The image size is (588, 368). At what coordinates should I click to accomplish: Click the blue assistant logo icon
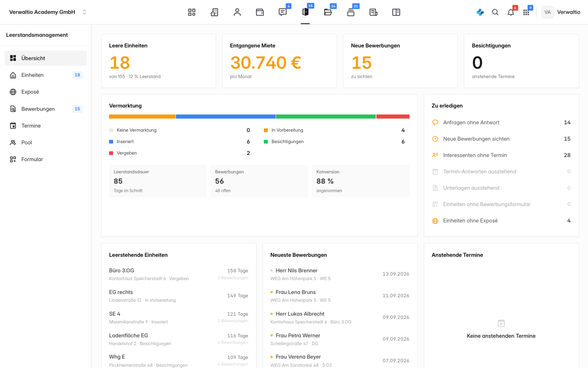pyautogui.click(x=480, y=12)
